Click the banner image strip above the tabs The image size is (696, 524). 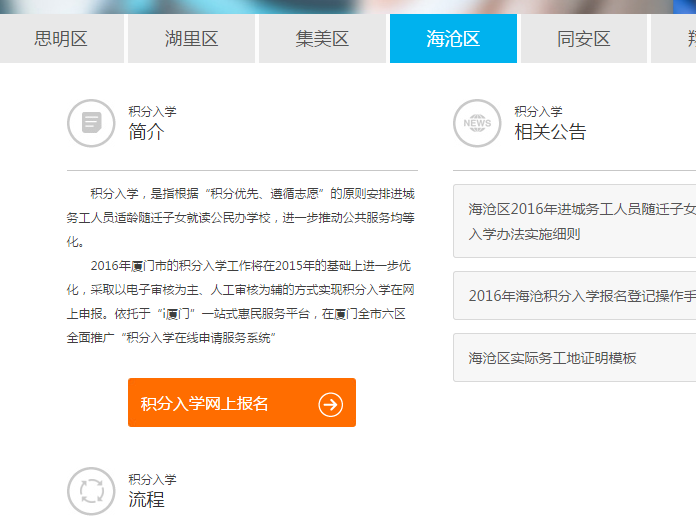[x=348, y=6]
